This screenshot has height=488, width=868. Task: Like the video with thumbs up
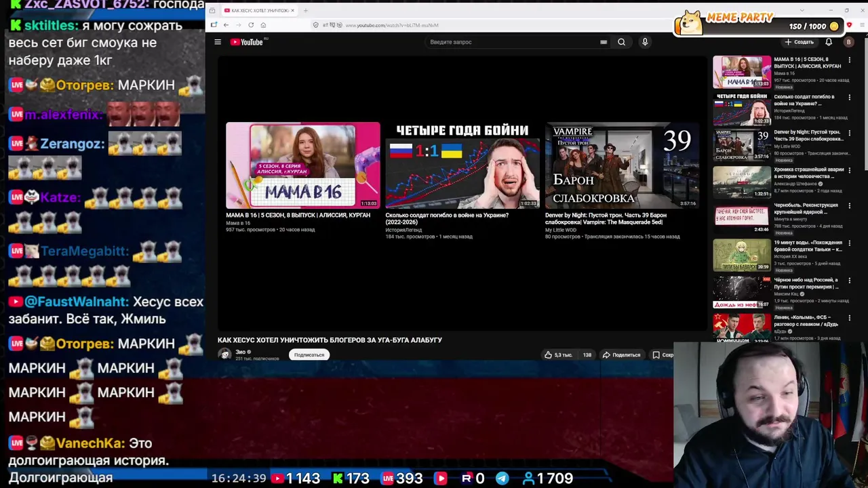(x=559, y=354)
